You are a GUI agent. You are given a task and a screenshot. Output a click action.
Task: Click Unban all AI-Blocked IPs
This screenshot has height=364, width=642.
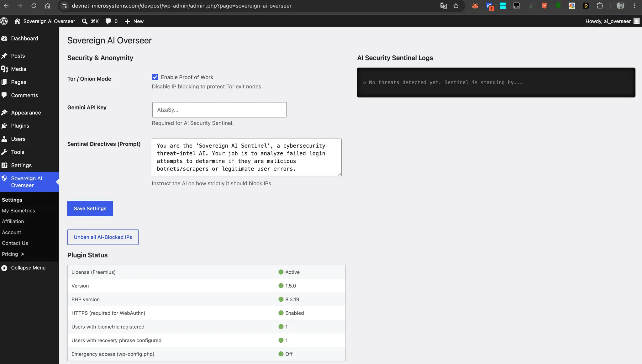103,237
